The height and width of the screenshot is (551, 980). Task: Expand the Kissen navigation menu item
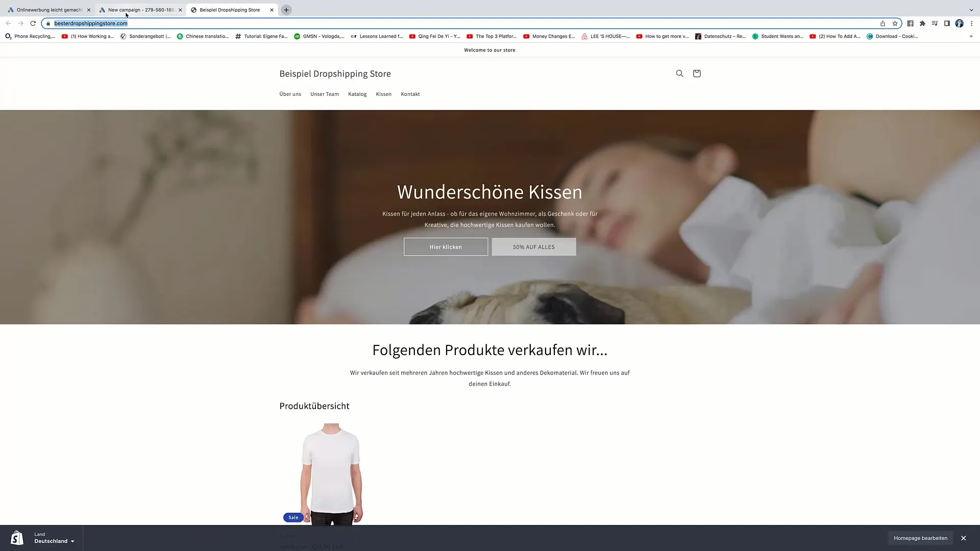[x=384, y=94]
